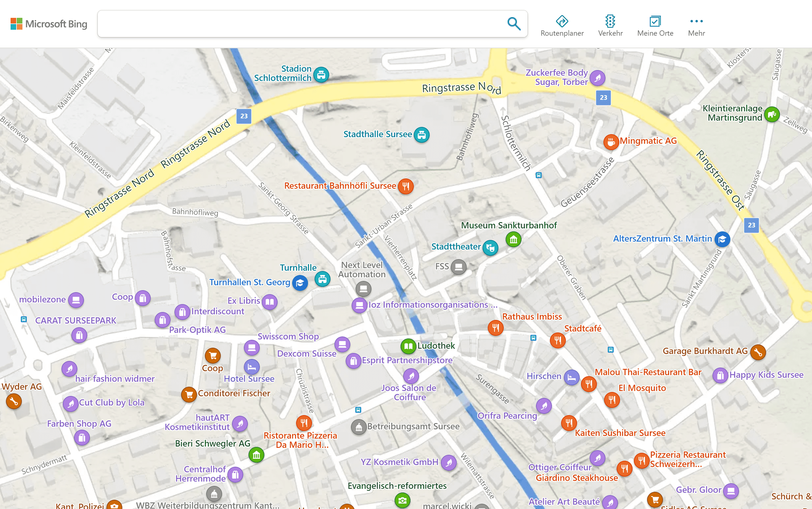Select the Cut Club by Lola icon
812x509 pixels.
click(x=71, y=404)
